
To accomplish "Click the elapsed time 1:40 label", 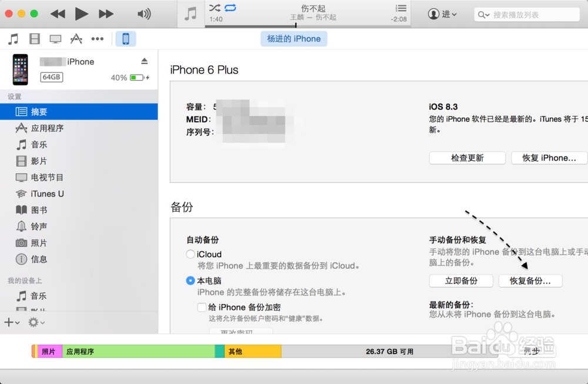I will click(216, 19).
